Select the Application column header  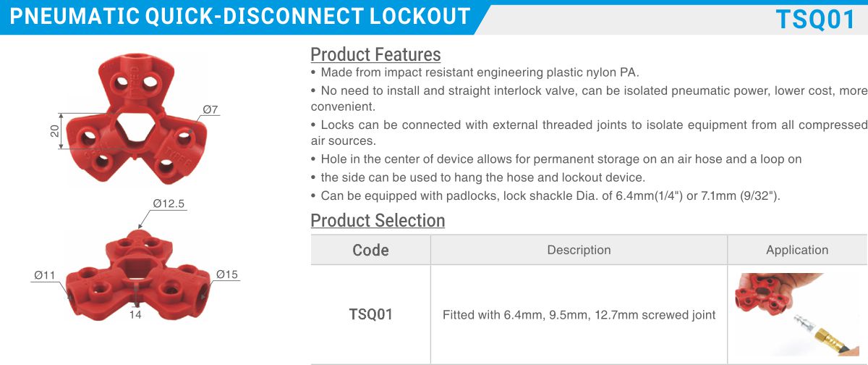coord(797,250)
